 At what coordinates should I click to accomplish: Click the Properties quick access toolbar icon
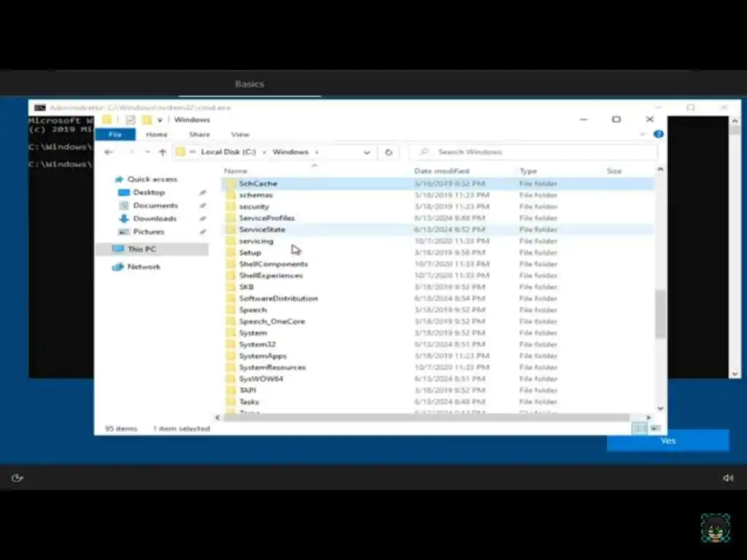130,120
